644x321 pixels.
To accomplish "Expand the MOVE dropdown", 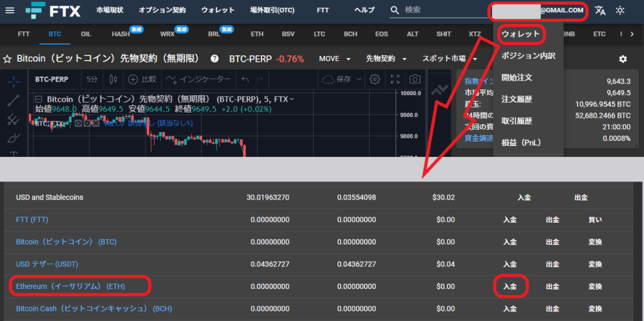I will coord(335,59).
